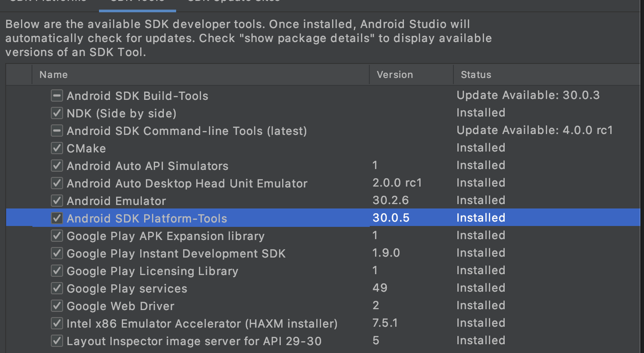644x353 pixels.
Task: Uncheck Google Web Driver checkbox
Action: click(x=57, y=306)
